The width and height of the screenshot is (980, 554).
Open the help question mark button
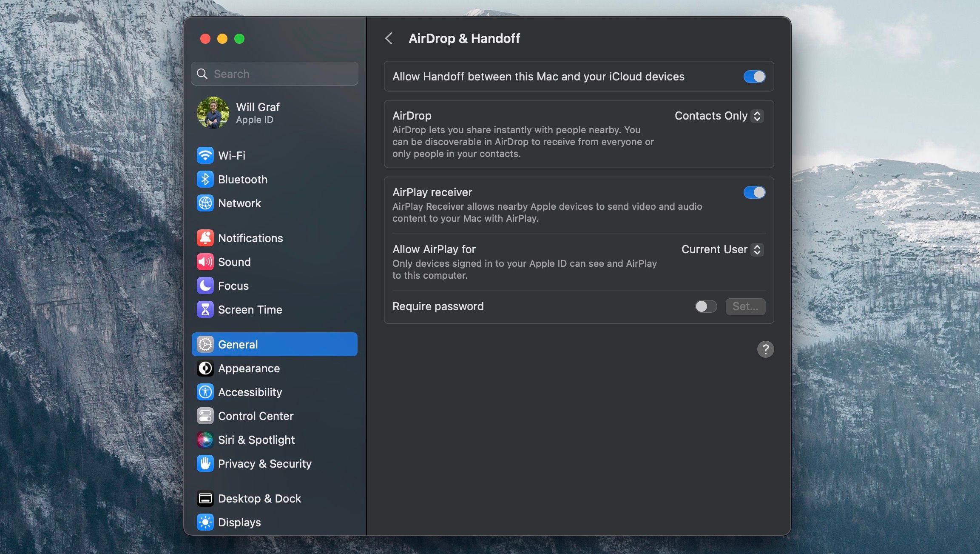(x=765, y=349)
